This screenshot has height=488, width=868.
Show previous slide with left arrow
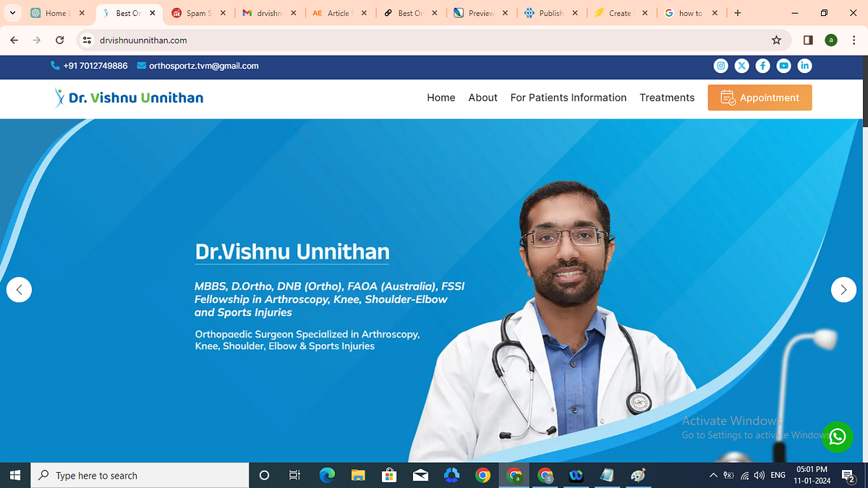pyautogui.click(x=19, y=290)
